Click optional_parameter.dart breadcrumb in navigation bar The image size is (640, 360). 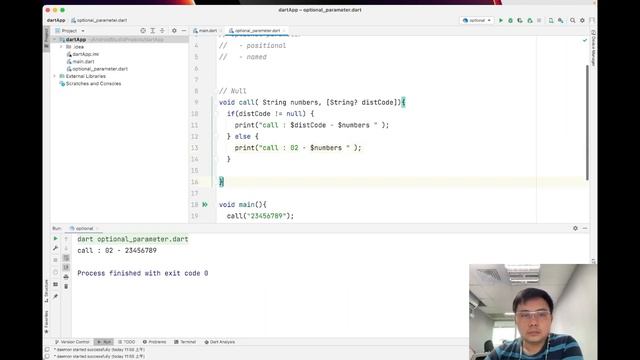point(99,20)
